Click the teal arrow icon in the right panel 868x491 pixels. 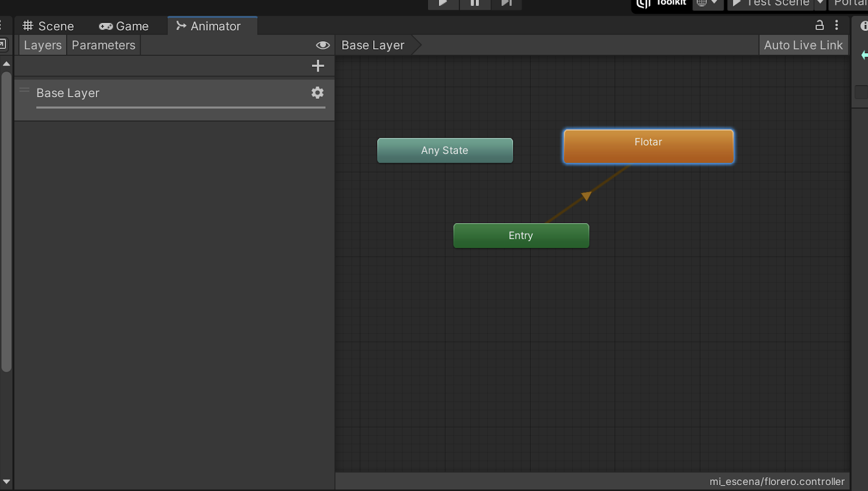pos(864,55)
